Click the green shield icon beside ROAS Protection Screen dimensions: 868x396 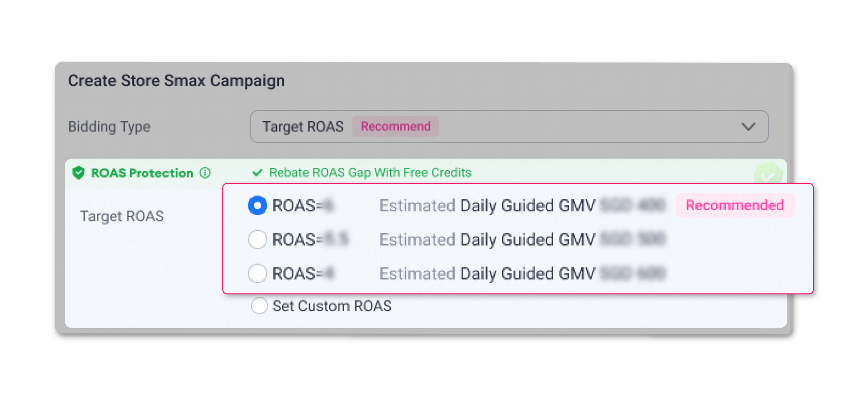pos(78,173)
